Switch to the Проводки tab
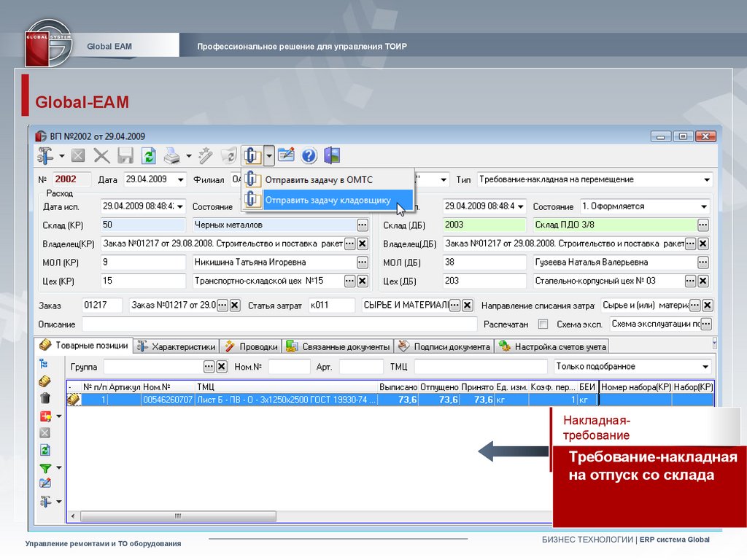The image size is (747, 560). (252, 346)
